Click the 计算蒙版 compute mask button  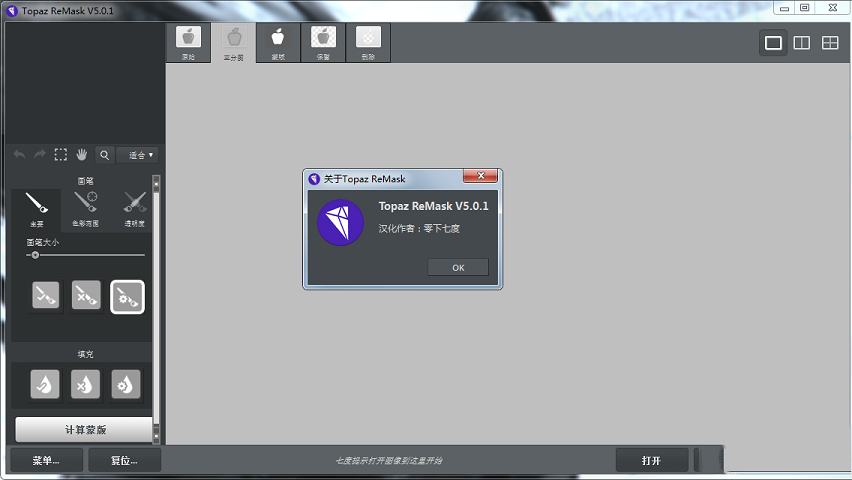[84, 430]
